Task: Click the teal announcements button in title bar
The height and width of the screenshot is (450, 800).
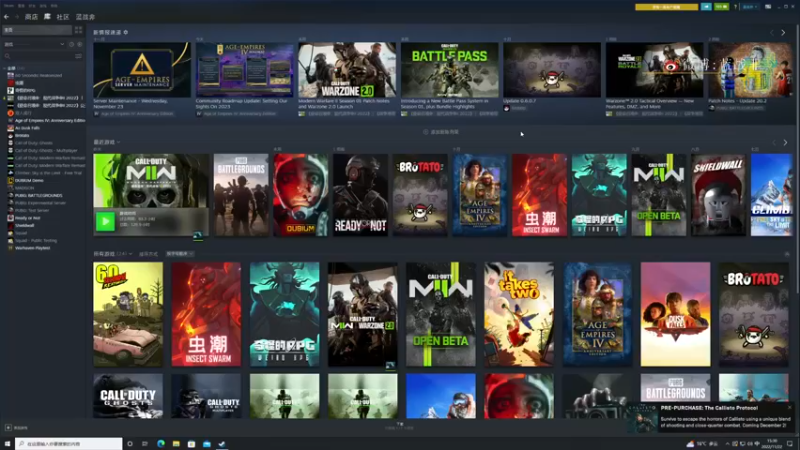Action: tap(706, 7)
